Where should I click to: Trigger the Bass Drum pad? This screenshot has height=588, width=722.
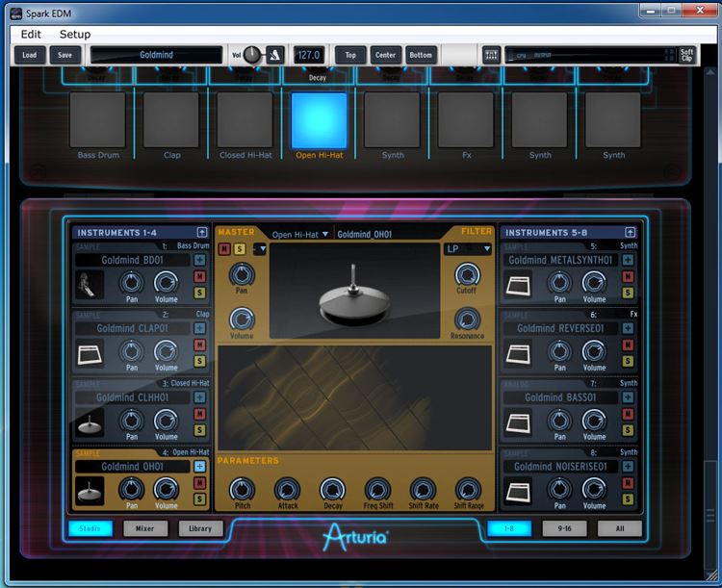click(97, 119)
